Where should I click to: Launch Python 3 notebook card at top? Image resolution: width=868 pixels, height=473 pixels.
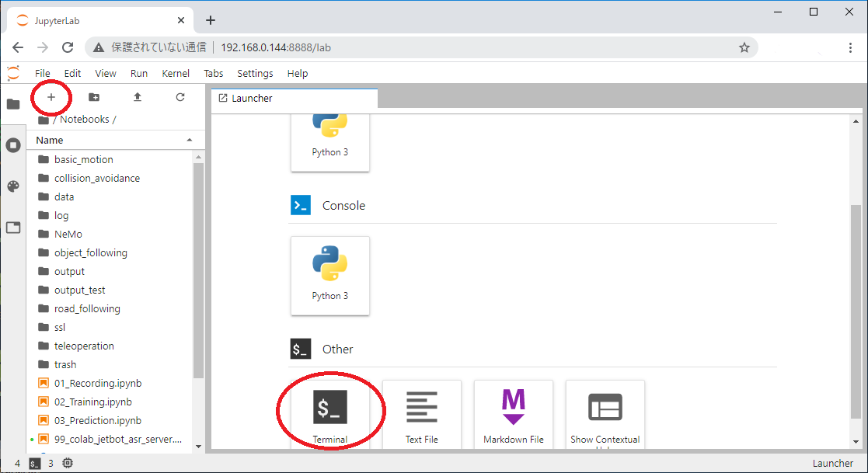(x=330, y=143)
